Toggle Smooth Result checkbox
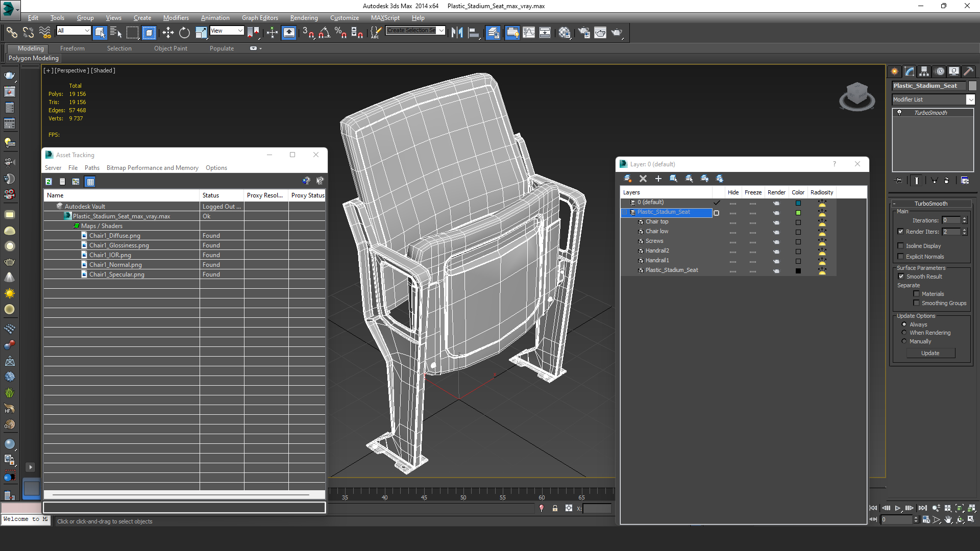Viewport: 980px width, 551px height. click(901, 277)
